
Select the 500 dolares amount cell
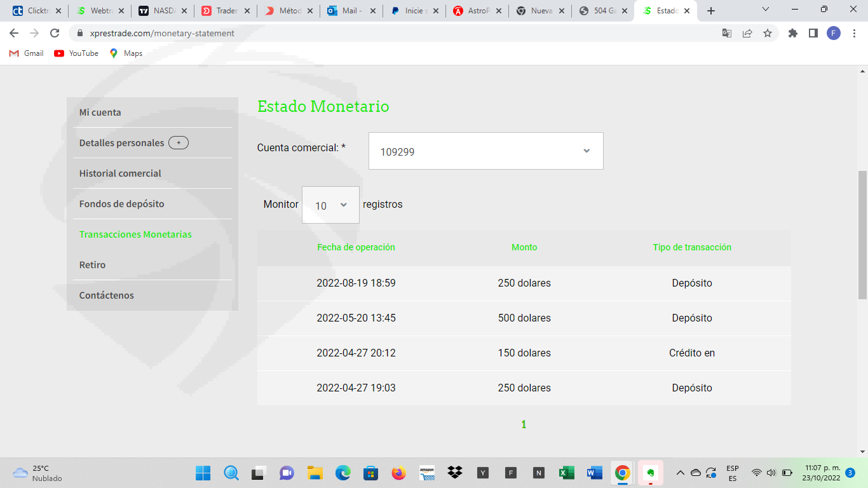tap(524, 318)
